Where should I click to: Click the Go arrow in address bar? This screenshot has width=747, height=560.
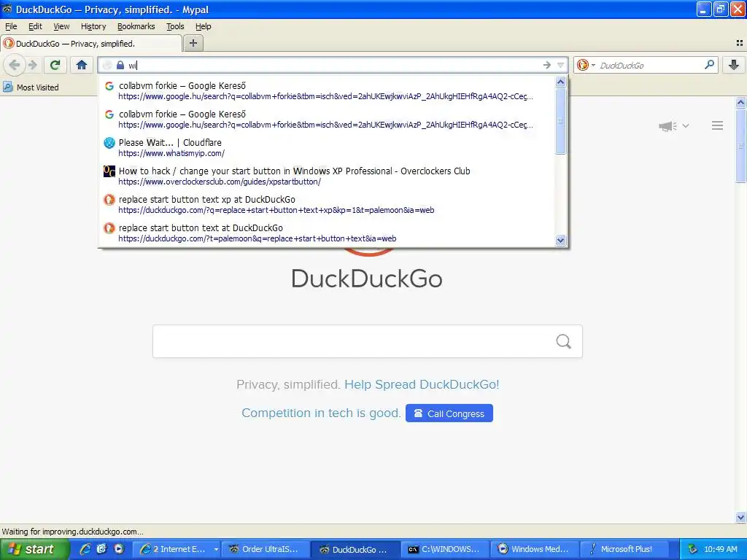[546, 65]
